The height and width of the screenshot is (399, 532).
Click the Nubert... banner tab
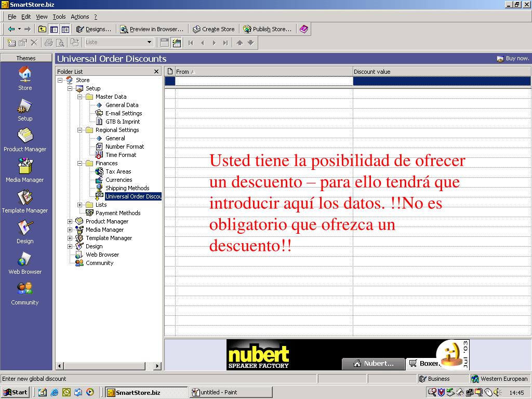pos(373,363)
